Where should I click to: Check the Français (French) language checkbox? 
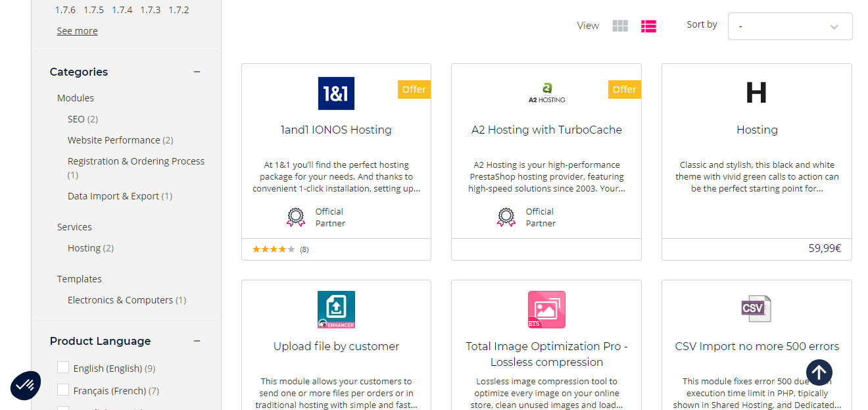[x=63, y=390]
